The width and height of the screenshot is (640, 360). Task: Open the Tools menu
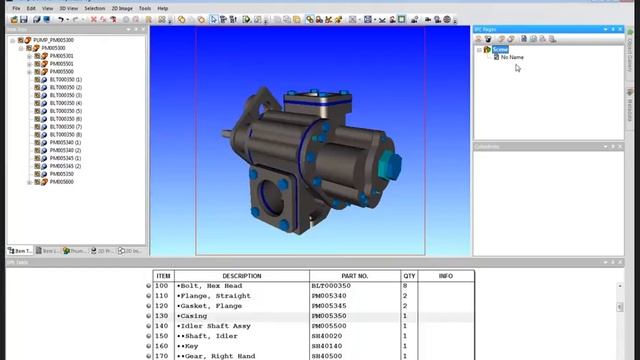(x=145, y=8)
